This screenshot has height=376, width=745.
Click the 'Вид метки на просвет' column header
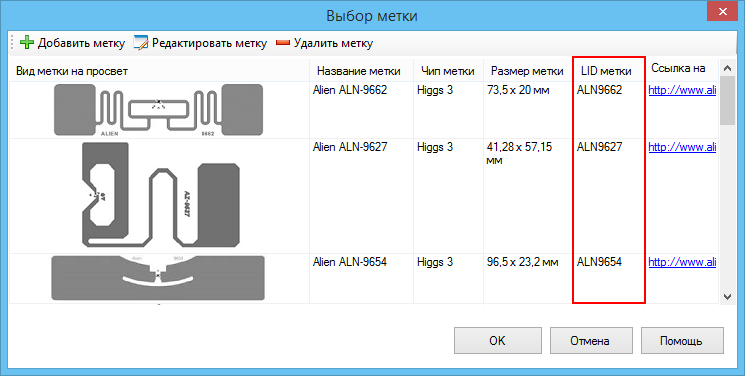(x=72, y=71)
